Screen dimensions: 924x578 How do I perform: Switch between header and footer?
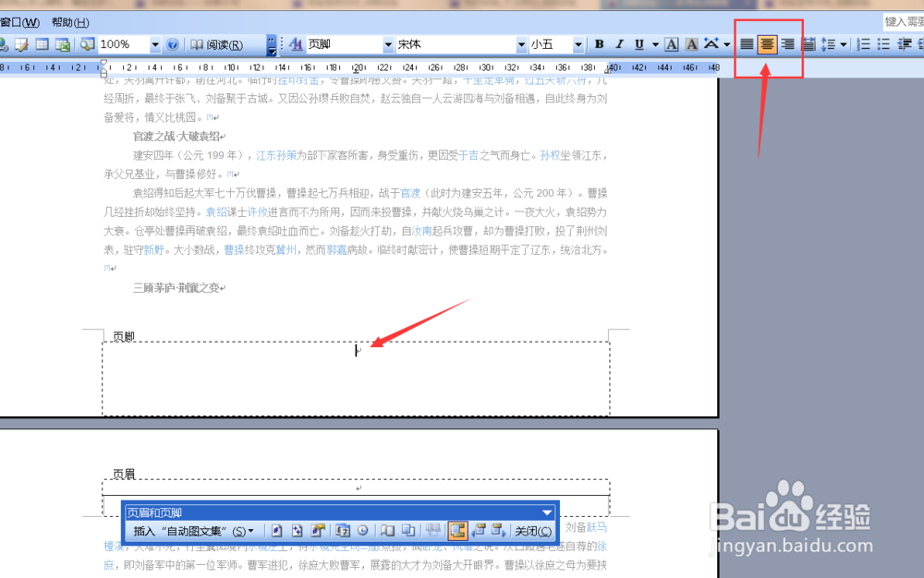click(459, 530)
